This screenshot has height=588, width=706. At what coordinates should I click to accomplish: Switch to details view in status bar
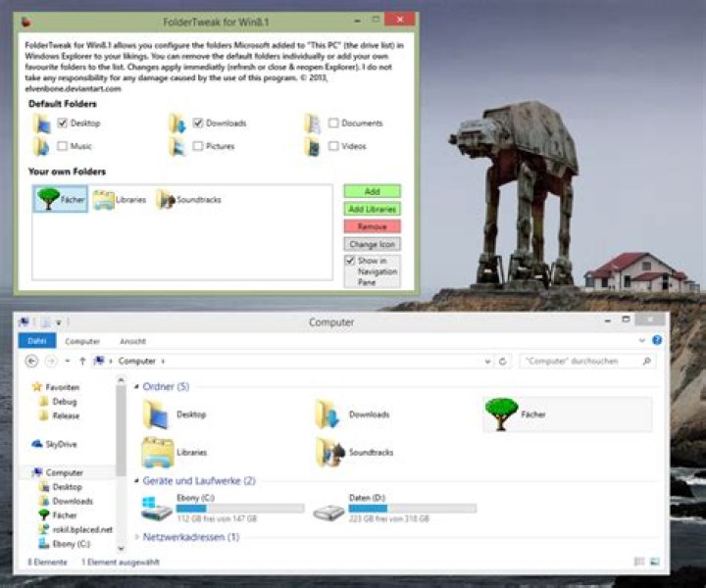639,562
